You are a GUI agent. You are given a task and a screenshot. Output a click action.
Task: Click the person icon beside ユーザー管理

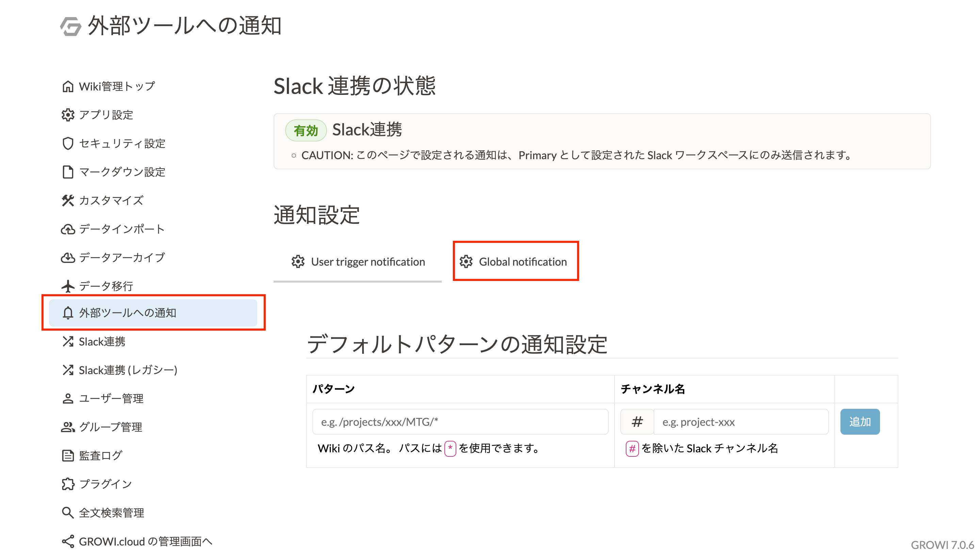pos(68,399)
